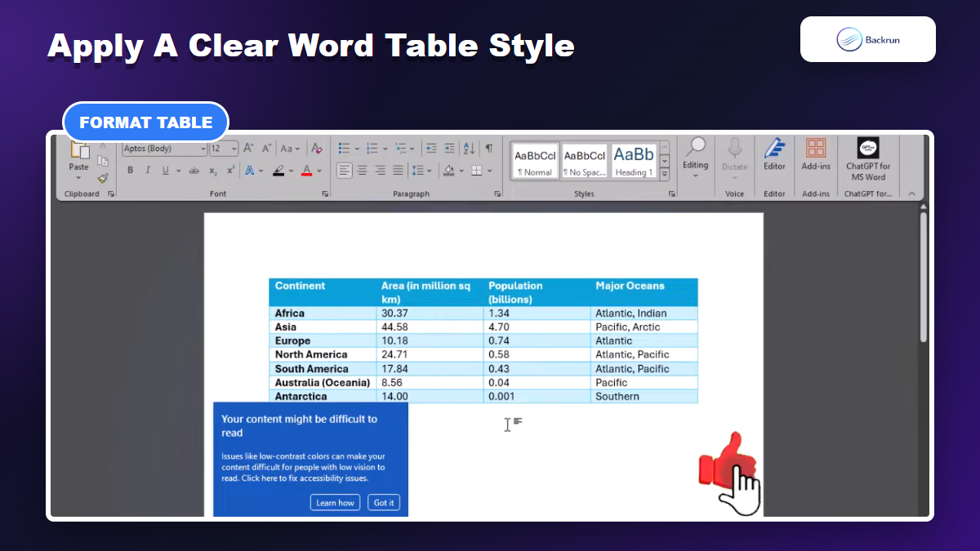Click the shading paint bucket button

click(x=448, y=171)
